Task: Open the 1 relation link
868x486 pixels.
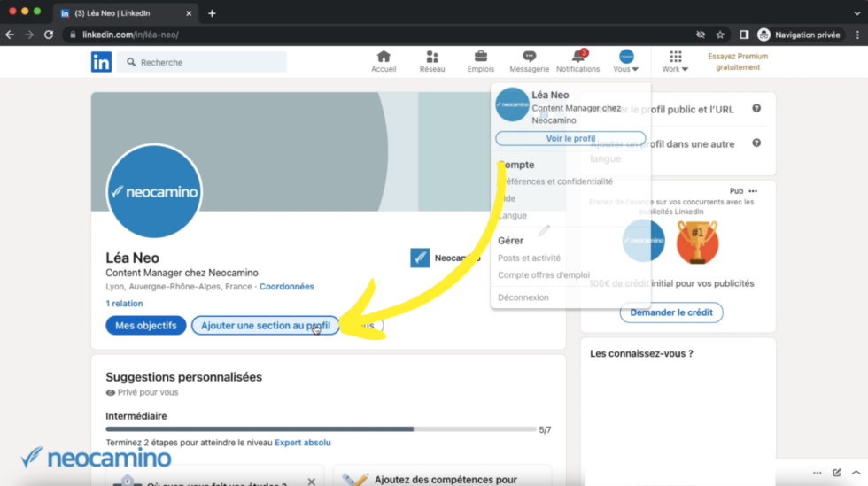Action: point(125,304)
